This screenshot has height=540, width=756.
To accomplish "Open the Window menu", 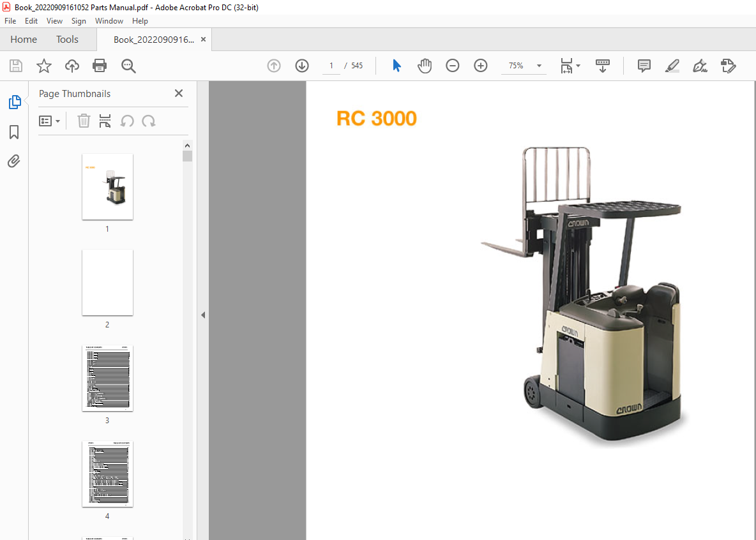I will [x=109, y=20].
